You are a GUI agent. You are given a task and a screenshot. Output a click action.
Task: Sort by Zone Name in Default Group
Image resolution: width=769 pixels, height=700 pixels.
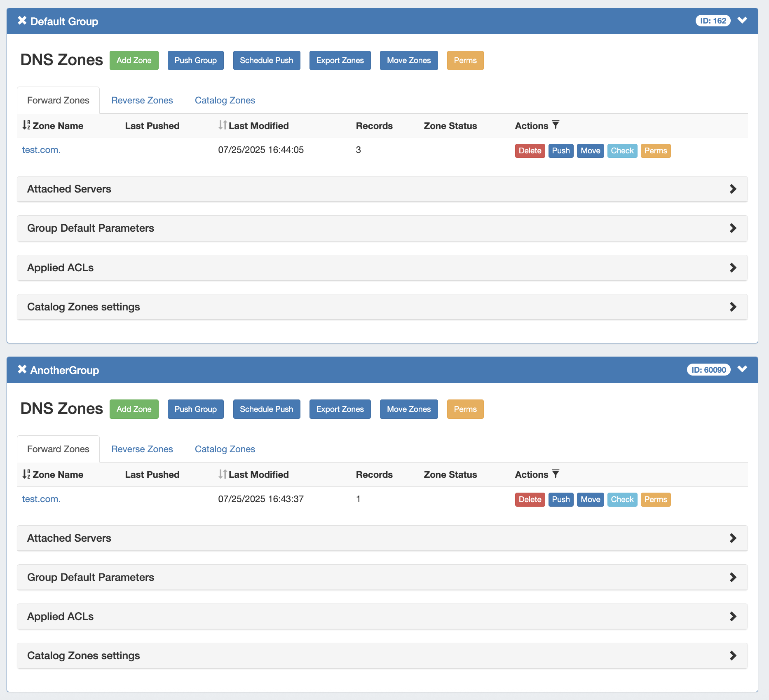(26, 125)
